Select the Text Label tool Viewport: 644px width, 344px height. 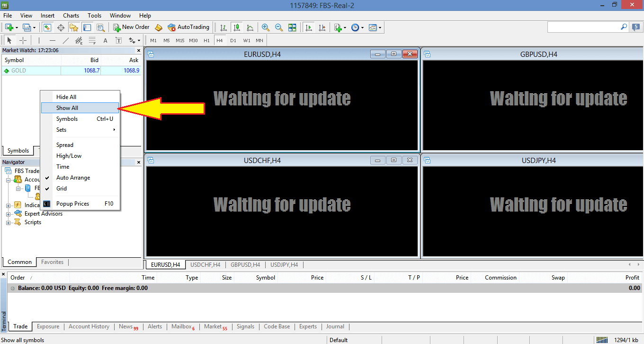pyautogui.click(x=119, y=40)
